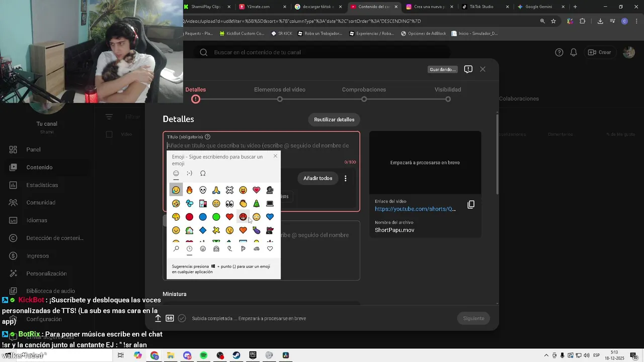644x362 pixels.
Task: Open Estadísticas in Studio sidebar
Action: [48, 185]
